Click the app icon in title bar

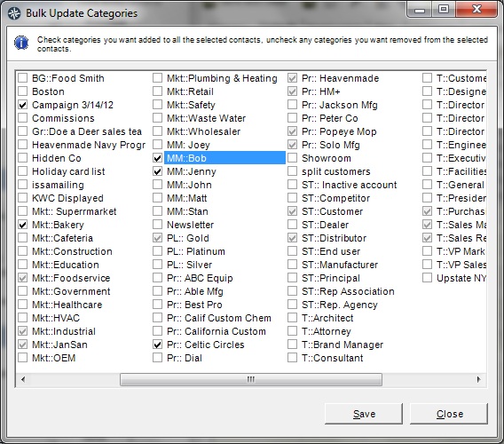click(x=14, y=13)
